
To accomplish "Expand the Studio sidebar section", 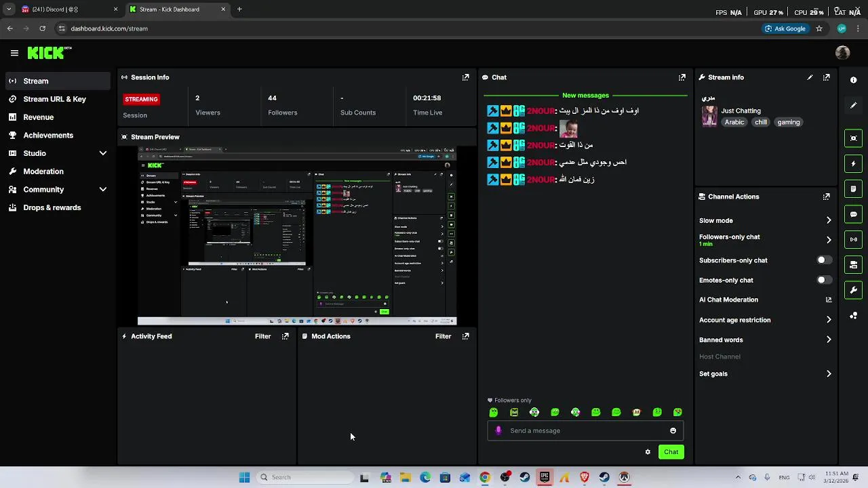I will tap(103, 153).
